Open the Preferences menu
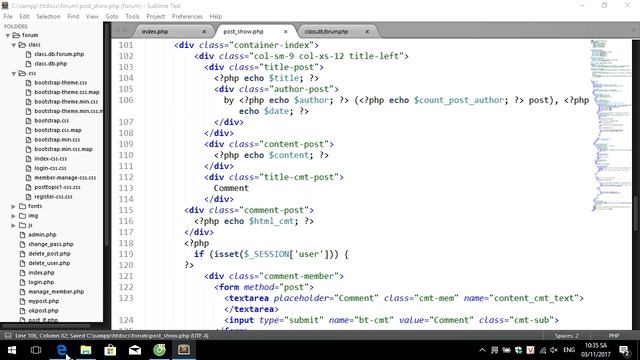This screenshot has width=640, height=360. pos(187,16)
